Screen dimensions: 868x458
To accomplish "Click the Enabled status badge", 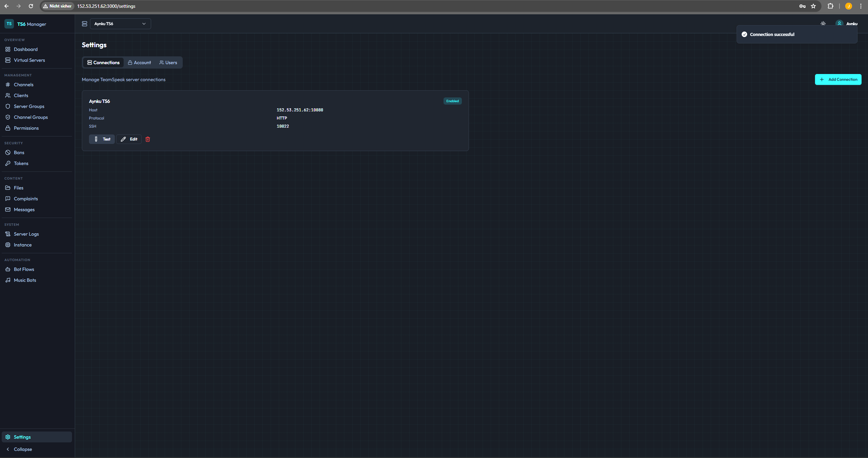I will (x=452, y=101).
